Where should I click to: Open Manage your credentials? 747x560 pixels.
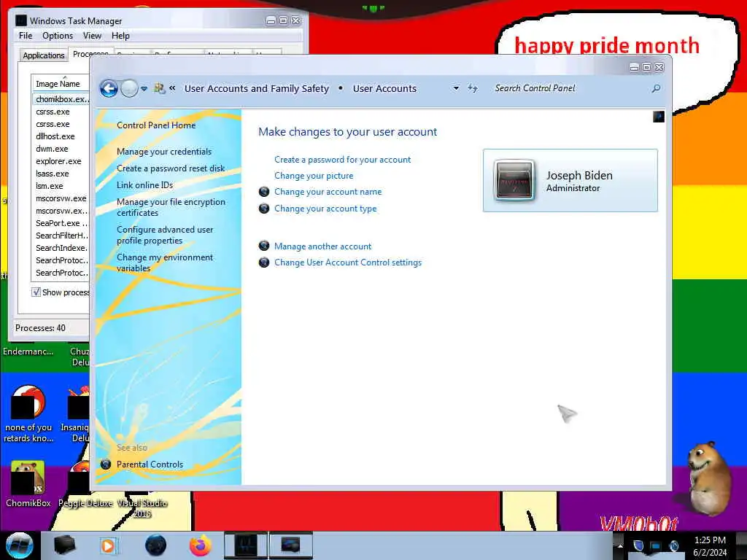(x=164, y=152)
